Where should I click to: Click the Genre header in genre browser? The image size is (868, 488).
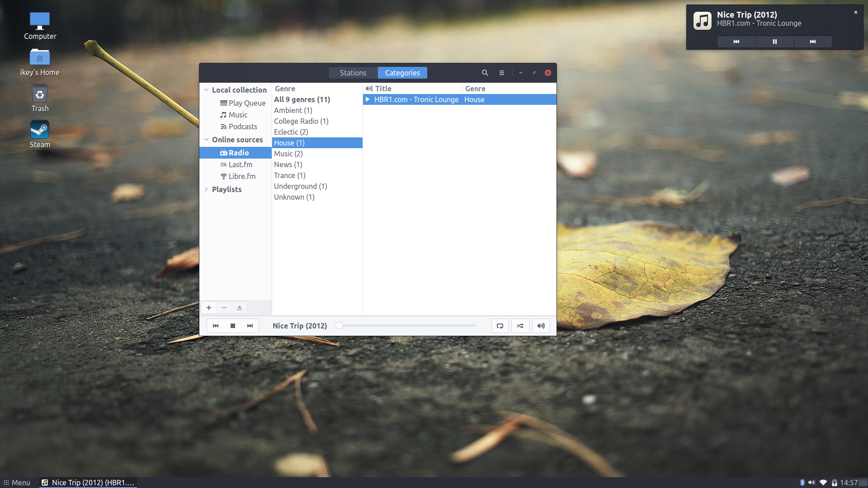coord(317,89)
